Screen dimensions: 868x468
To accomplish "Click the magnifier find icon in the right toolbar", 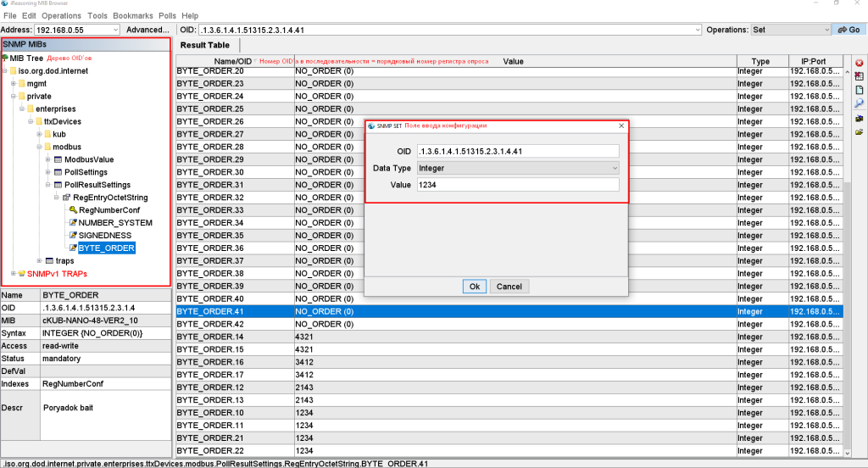I will pyautogui.click(x=860, y=103).
